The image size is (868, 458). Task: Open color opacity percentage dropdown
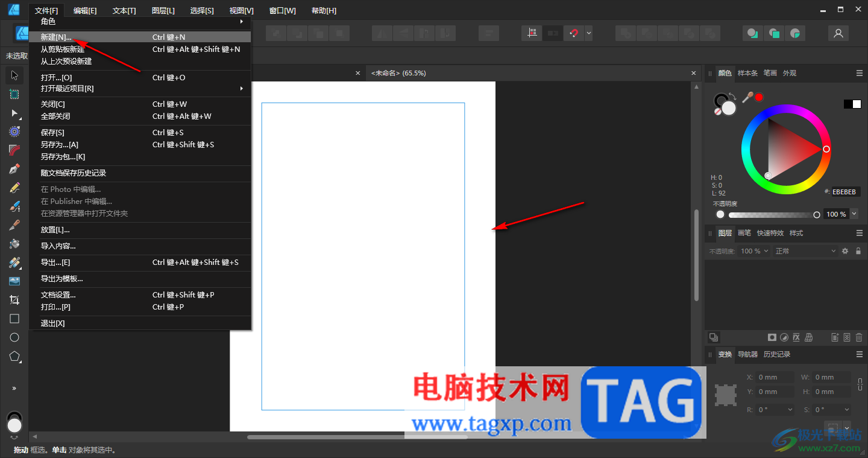854,214
